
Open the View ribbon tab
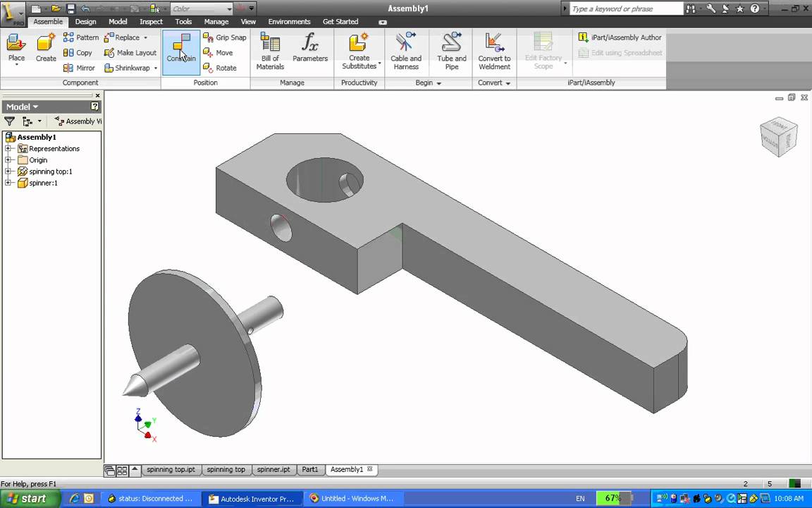coord(248,22)
